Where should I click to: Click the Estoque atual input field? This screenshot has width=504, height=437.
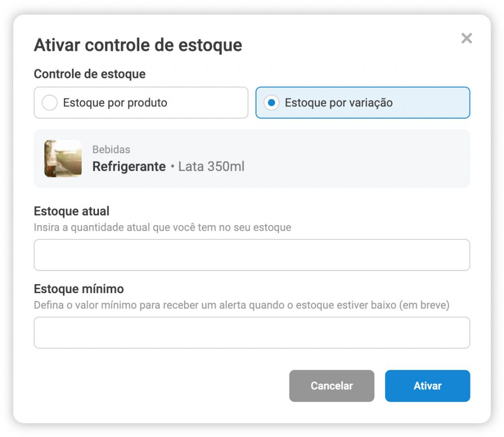(252, 254)
